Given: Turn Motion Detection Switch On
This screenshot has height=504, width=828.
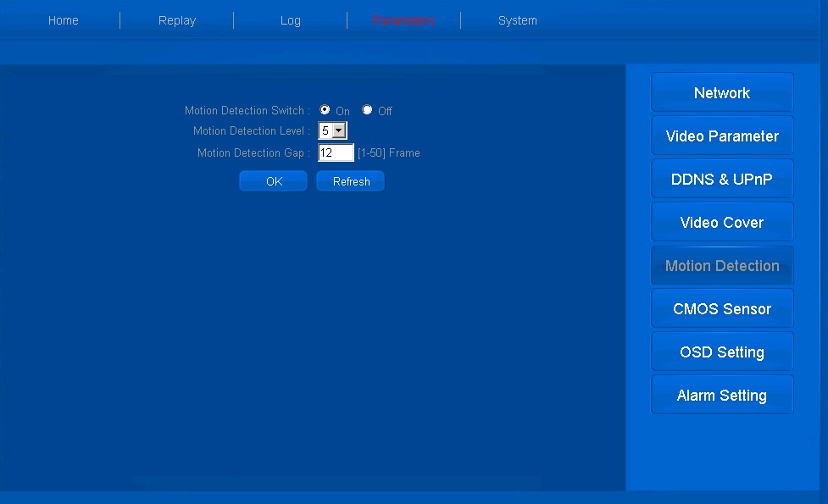Looking at the screenshot, I should [x=325, y=110].
